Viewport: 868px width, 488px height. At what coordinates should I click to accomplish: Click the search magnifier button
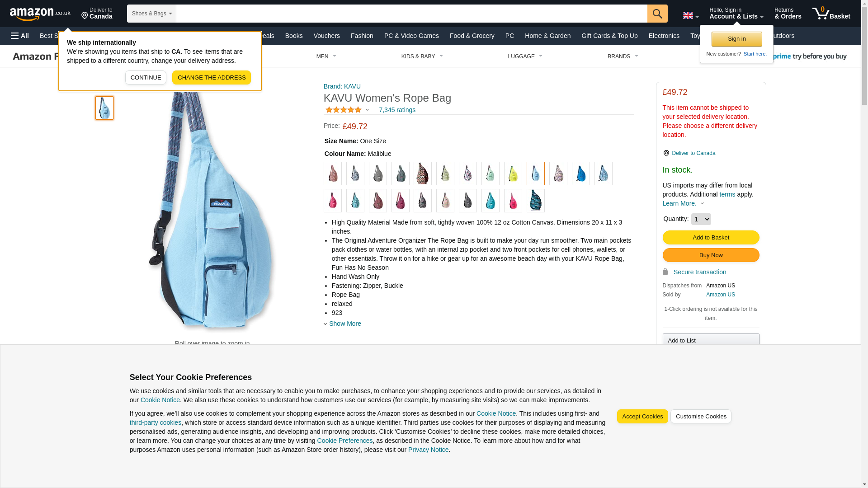point(657,14)
